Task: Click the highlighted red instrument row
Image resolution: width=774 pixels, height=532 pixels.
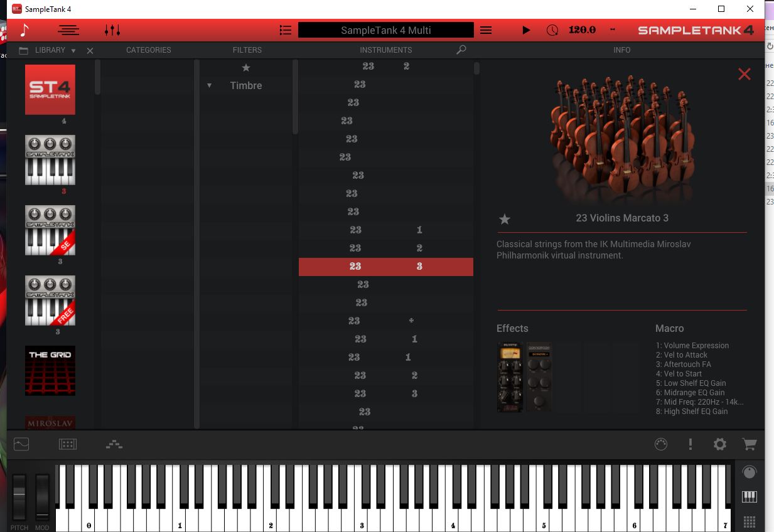Action: tap(386, 267)
